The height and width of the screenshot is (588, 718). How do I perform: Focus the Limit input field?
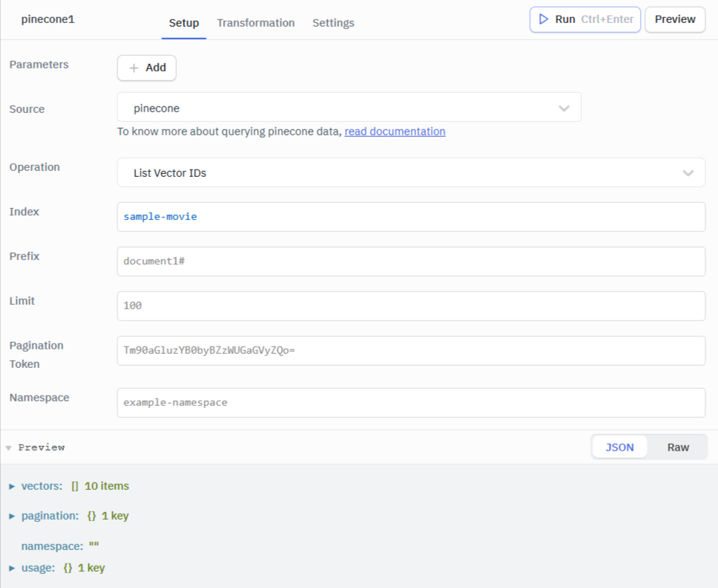[x=411, y=306]
